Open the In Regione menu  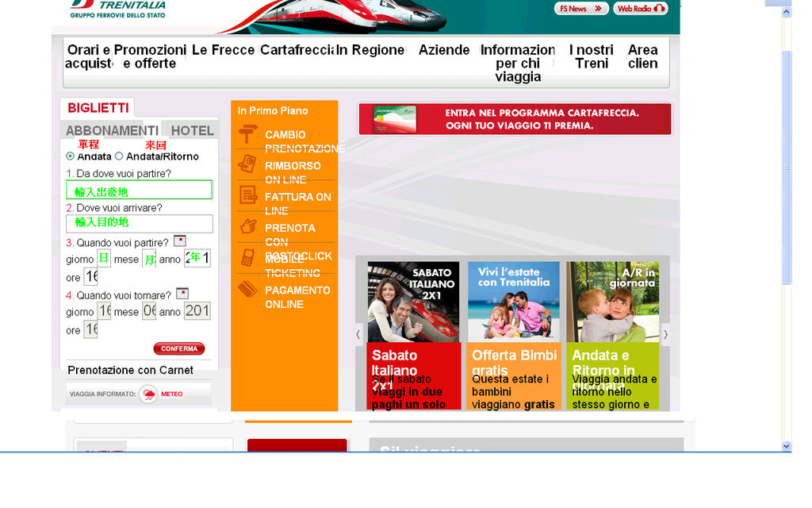click(x=370, y=50)
